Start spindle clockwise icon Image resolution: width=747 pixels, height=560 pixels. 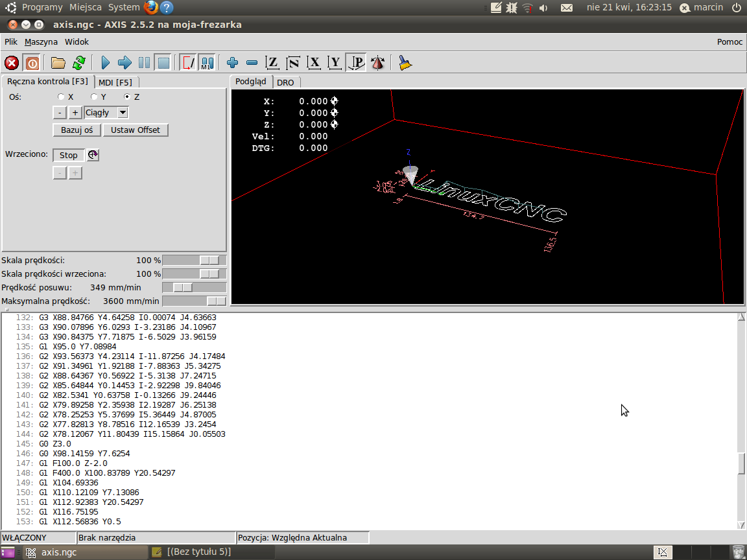pos(93,155)
